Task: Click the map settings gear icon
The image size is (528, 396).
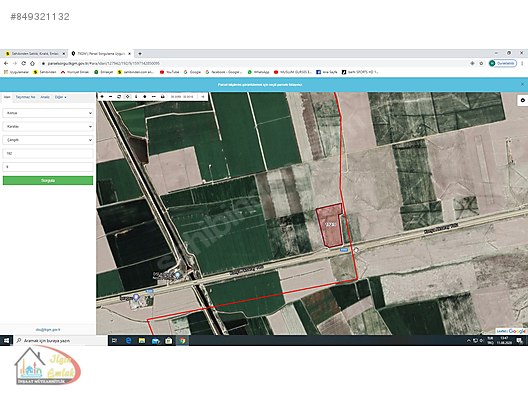Action: [523, 100]
